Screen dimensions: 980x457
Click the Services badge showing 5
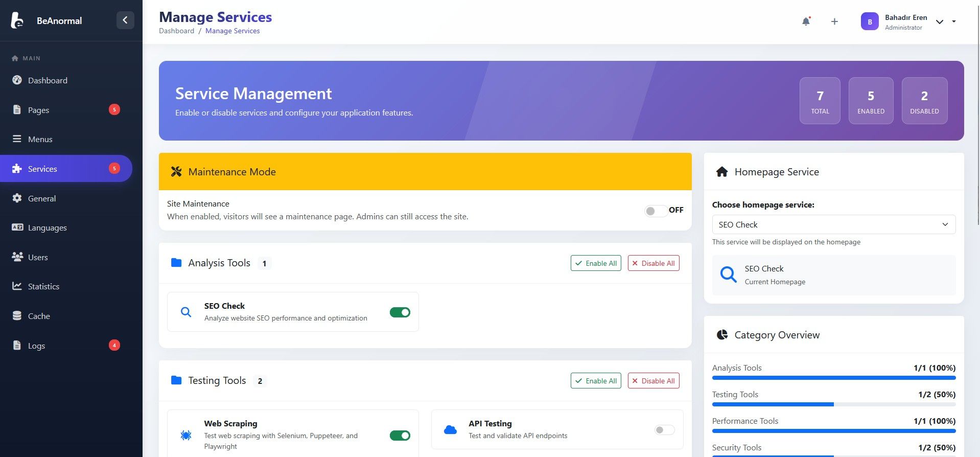click(x=114, y=168)
